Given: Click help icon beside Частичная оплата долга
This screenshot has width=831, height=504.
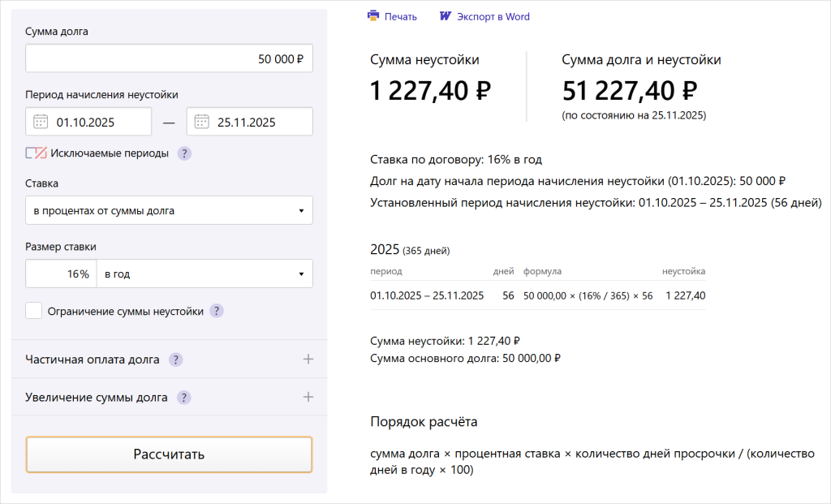Looking at the screenshot, I should click(175, 360).
